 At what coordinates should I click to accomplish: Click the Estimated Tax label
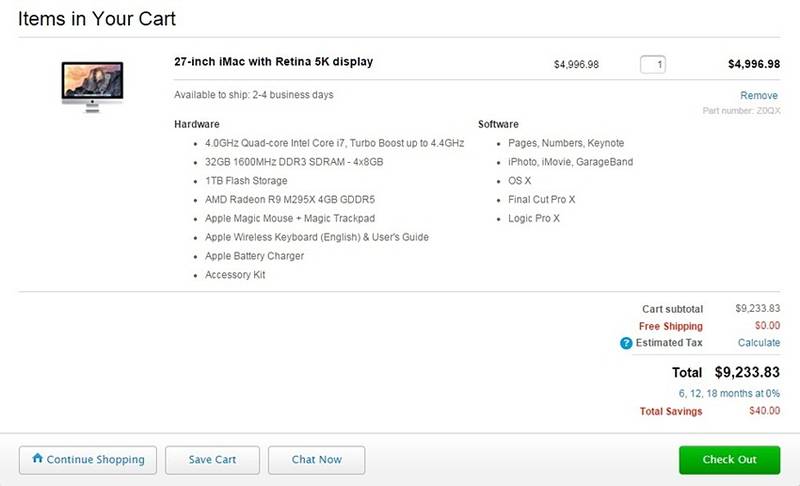coord(669,343)
